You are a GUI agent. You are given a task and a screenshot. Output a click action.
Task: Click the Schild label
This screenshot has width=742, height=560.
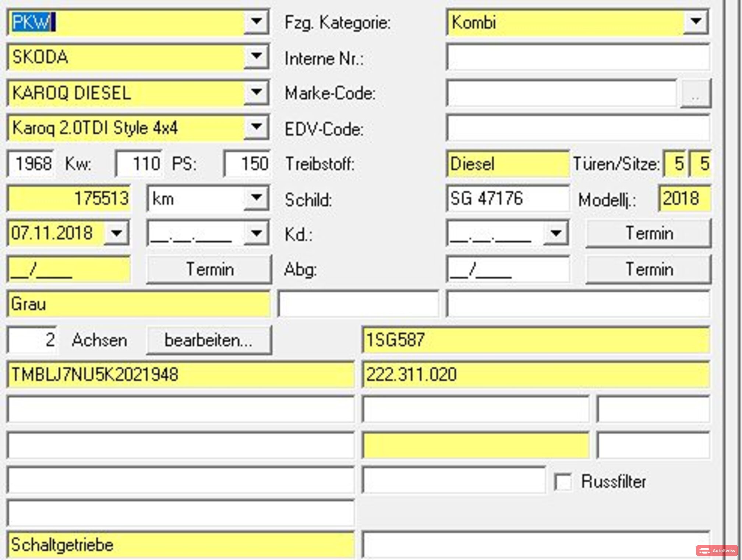click(x=308, y=200)
